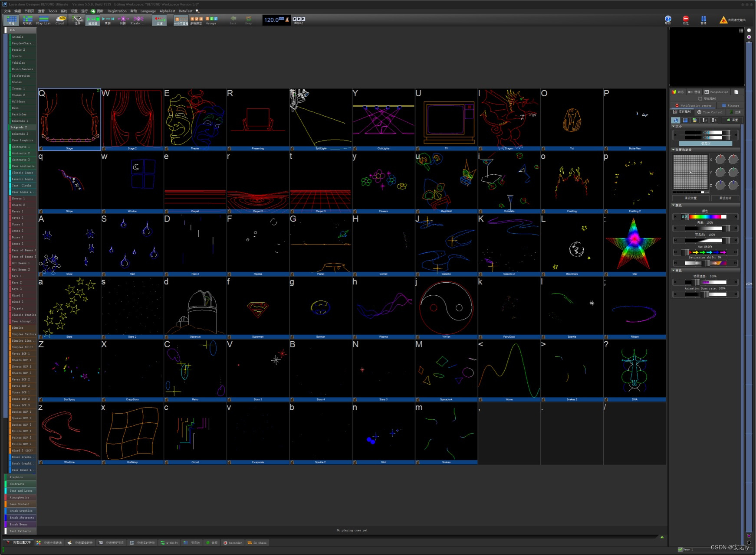This screenshot has width=756, height=555.
Task: Toggle the master control checkbox
Action: (x=700, y=99)
